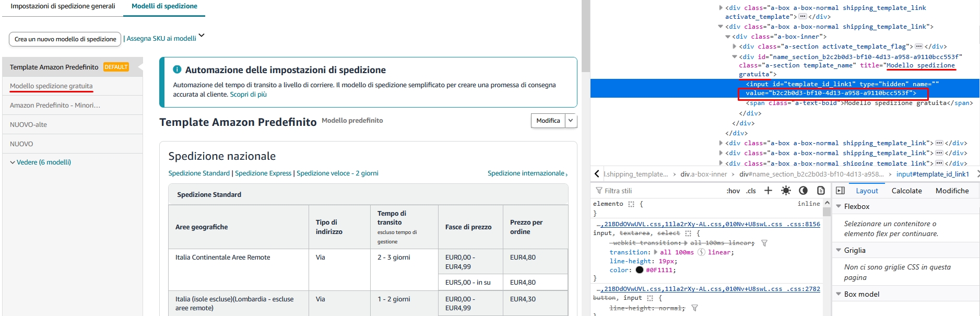Collapse the Griglia section
980x316 pixels.
[x=839, y=250]
